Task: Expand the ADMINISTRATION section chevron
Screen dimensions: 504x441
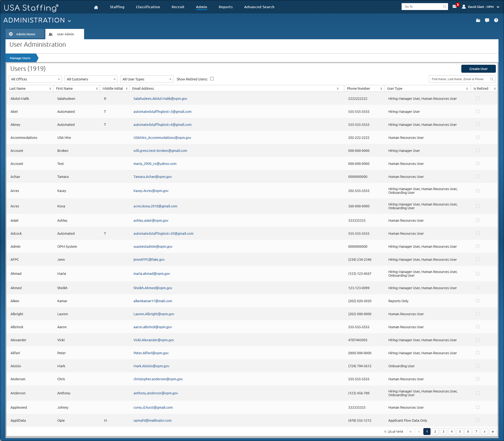Action: coord(69,21)
